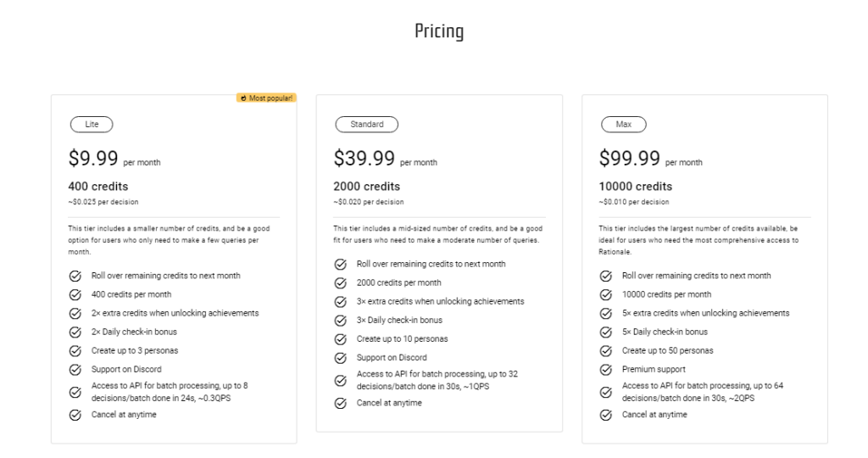Click check icon next to Lite Support on Discord
The image size is (868, 458).
click(x=75, y=370)
